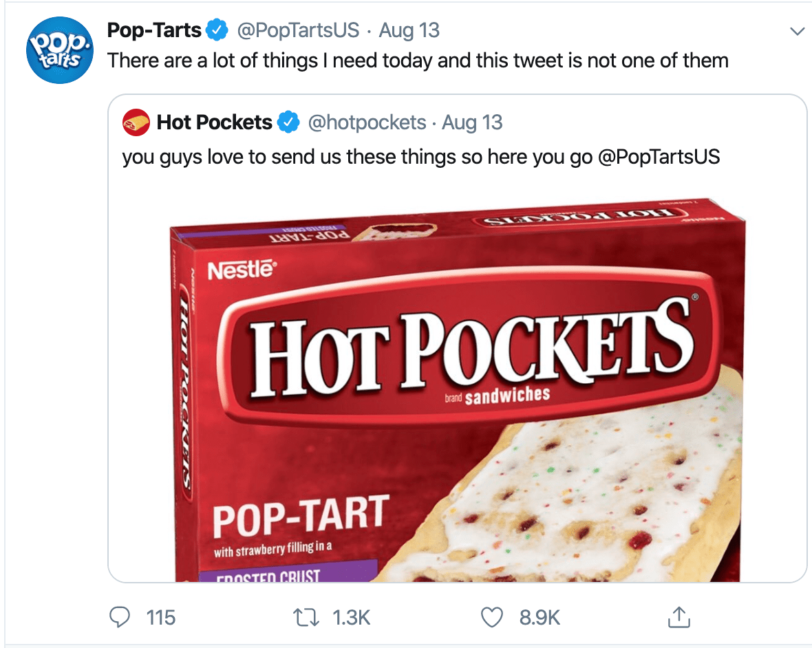The height and width of the screenshot is (648, 812).
Task: Share the tweet via the upload icon
Action: click(679, 617)
